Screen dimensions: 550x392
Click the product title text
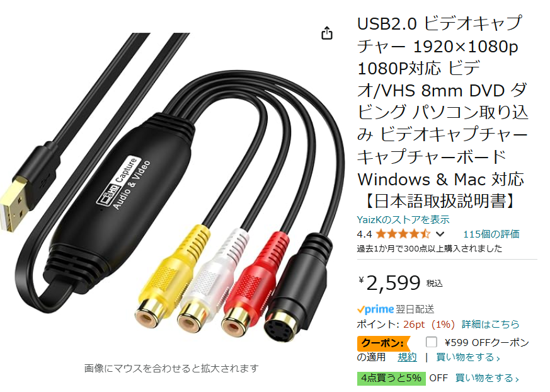click(x=443, y=112)
